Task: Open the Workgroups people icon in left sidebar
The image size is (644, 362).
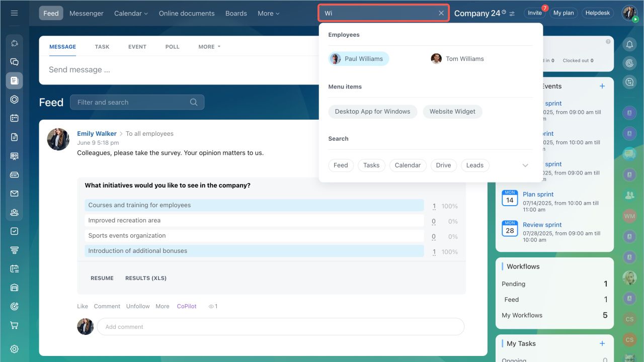Action: pos(14,212)
